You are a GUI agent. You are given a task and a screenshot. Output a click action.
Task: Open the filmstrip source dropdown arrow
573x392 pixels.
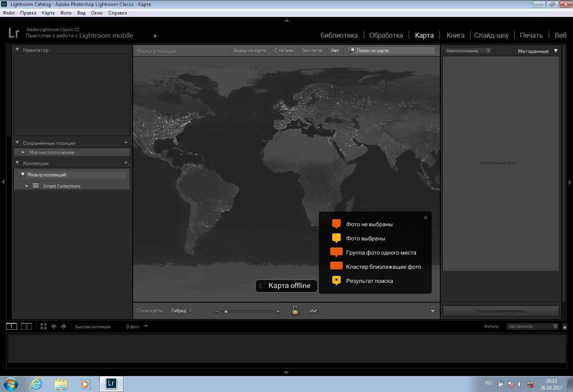click(146, 326)
